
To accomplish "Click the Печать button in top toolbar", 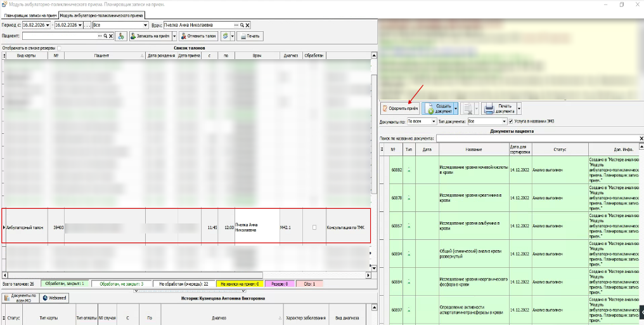I will pyautogui.click(x=250, y=36).
